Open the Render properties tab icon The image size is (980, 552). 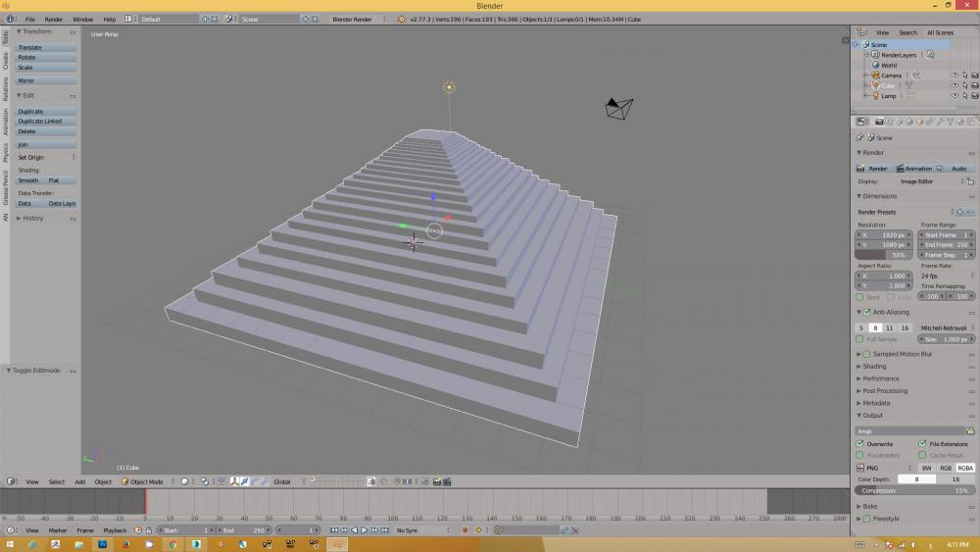(x=879, y=122)
